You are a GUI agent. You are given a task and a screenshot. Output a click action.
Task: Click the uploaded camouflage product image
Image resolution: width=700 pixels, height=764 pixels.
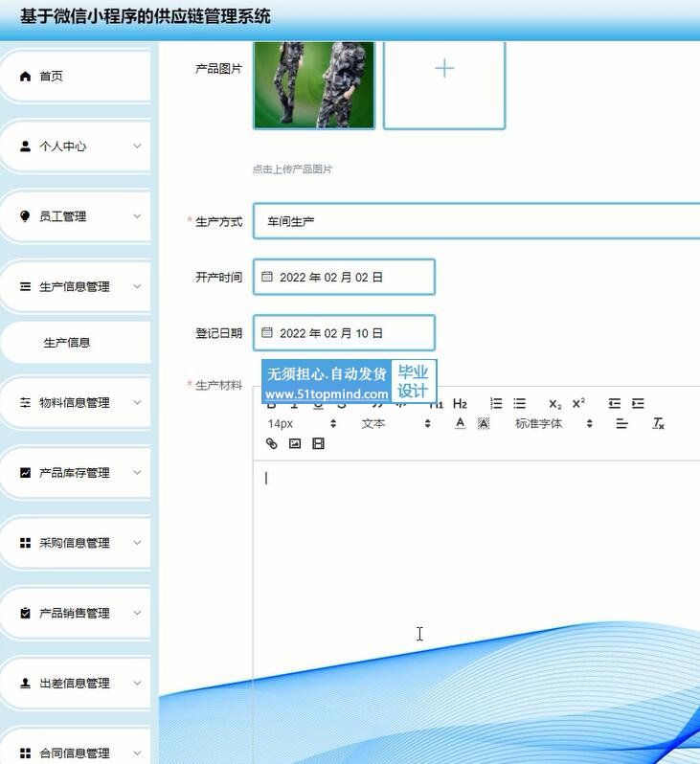pyautogui.click(x=314, y=85)
